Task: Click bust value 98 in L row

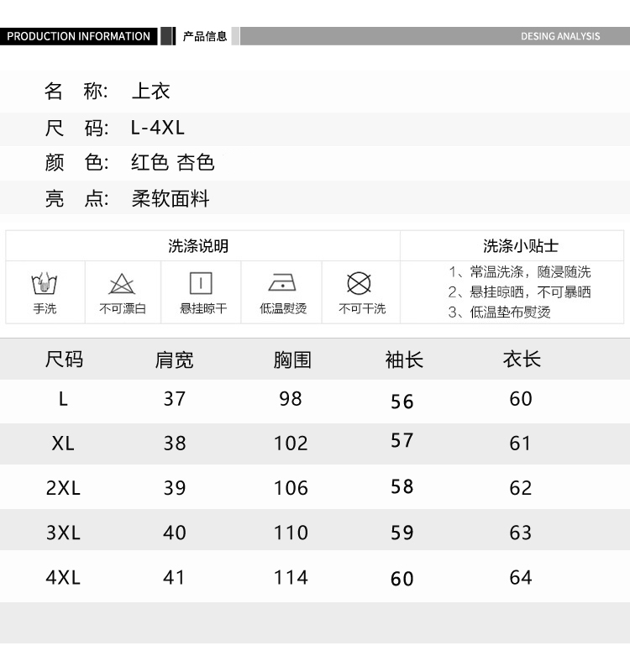Action: (291, 399)
